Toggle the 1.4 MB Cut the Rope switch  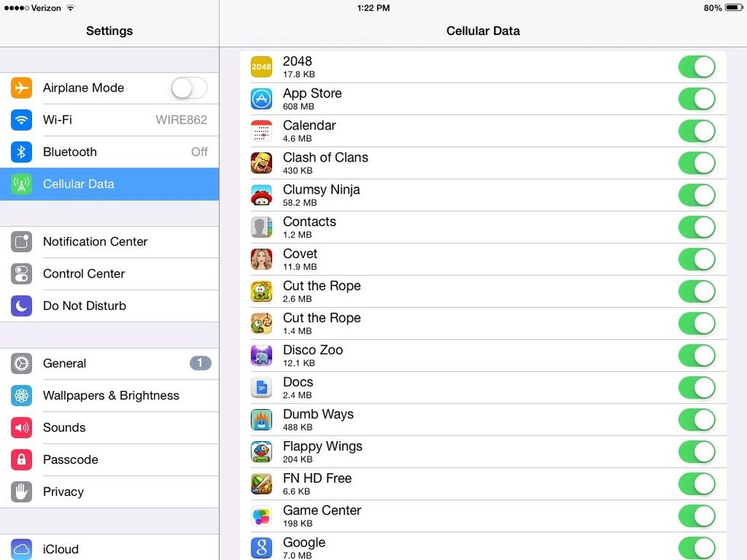pos(697,323)
